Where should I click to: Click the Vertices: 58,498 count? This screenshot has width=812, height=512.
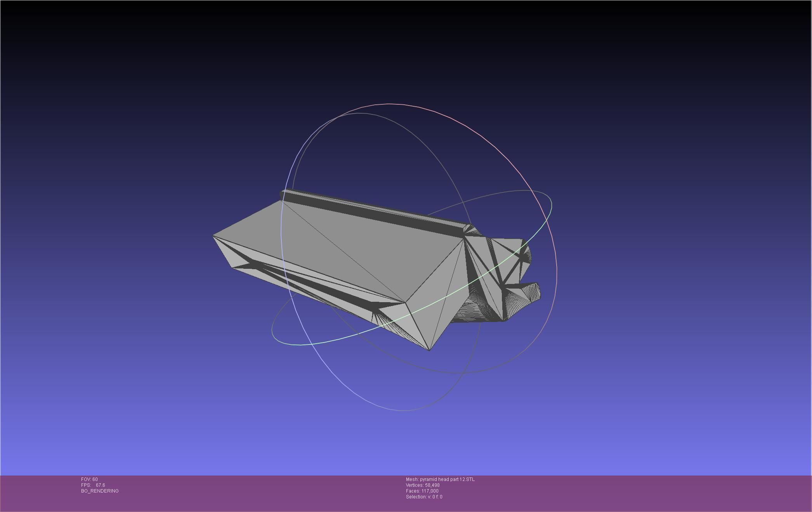point(423,485)
